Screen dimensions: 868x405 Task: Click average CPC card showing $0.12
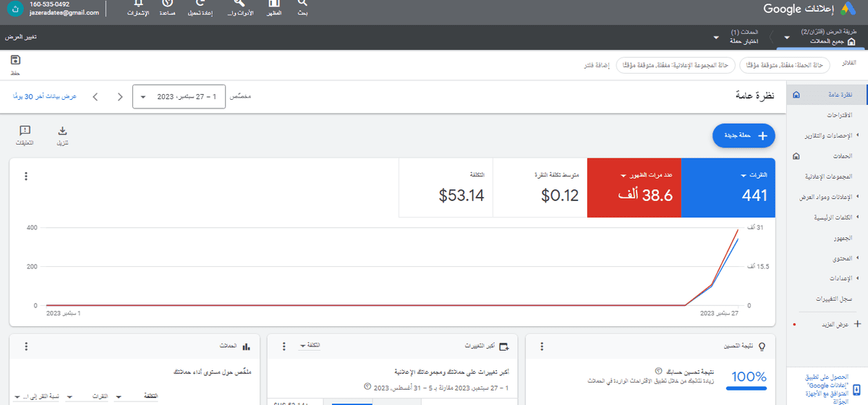[x=540, y=188]
